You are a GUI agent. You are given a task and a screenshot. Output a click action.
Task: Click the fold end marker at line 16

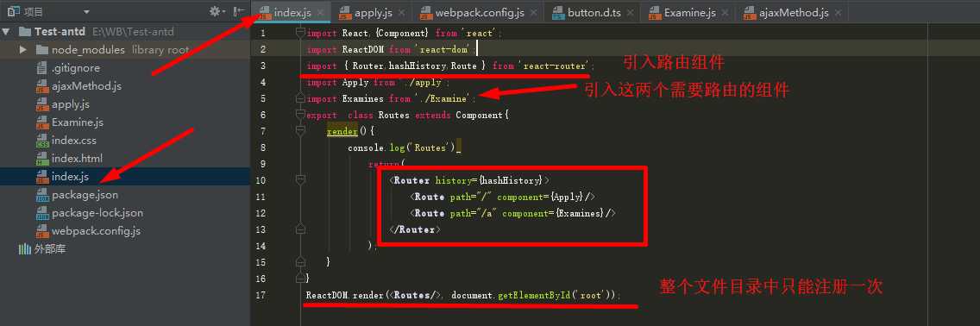point(300,278)
